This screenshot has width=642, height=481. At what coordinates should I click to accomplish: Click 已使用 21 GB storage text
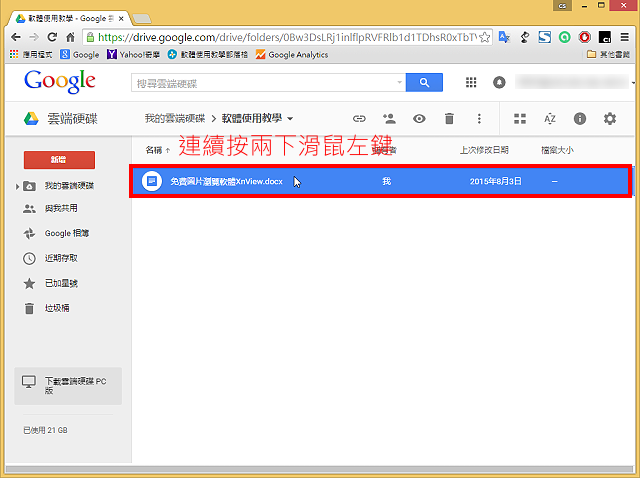point(45,431)
